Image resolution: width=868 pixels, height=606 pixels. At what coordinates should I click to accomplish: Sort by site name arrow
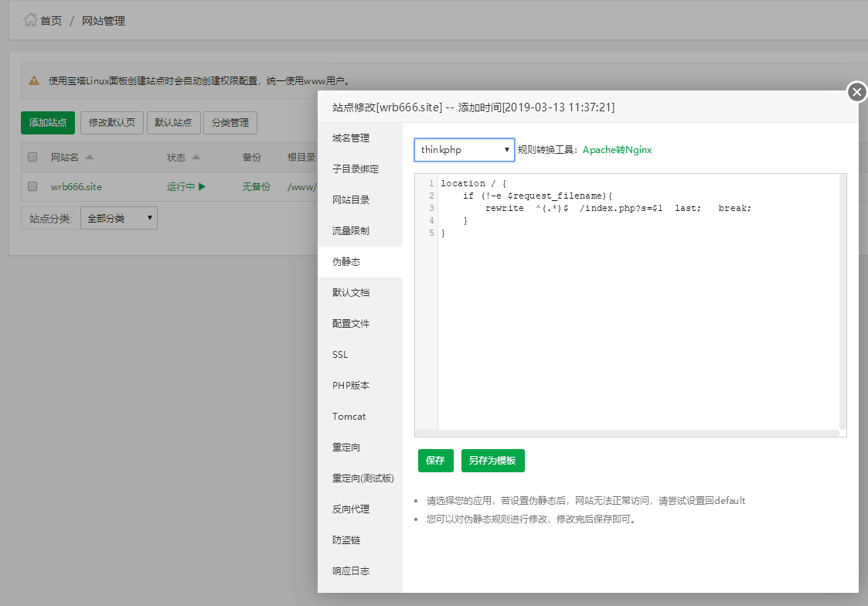tap(90, 157)
